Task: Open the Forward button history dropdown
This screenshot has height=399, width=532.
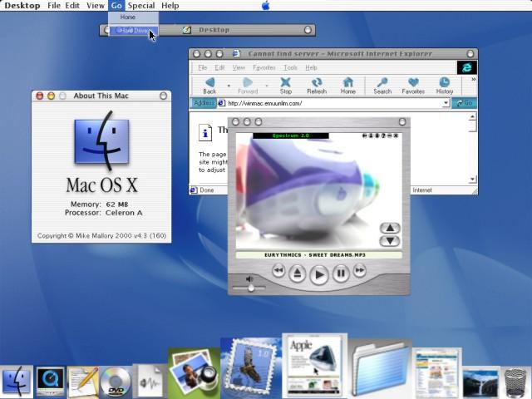Action: 267,86
